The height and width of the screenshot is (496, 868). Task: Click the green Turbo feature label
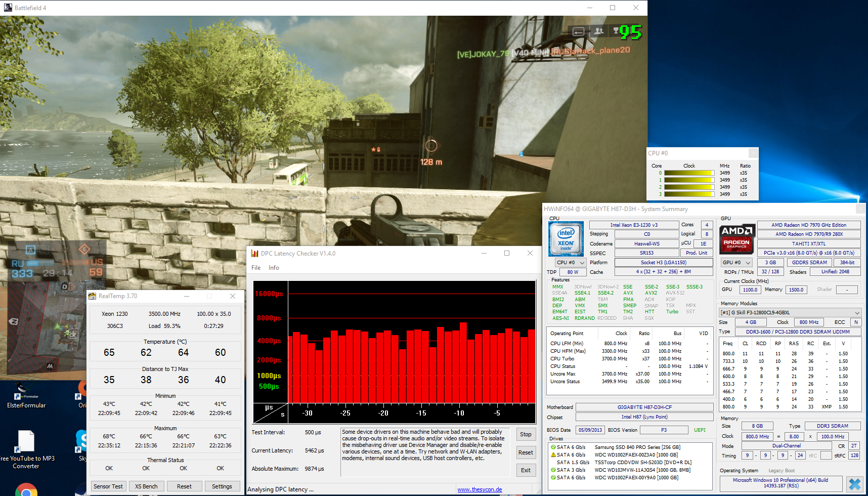pos(672,312)
